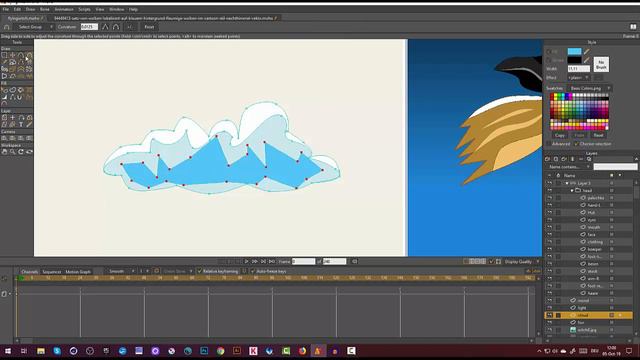Screen dimensions: 640x360
Task: Toggle visibility of the selected cloud layer
Action: [x=549, y=315]
